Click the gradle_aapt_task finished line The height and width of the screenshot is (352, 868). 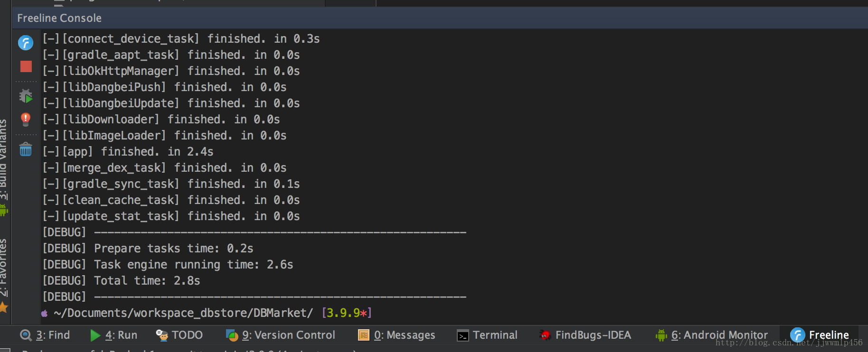point(171,55)
